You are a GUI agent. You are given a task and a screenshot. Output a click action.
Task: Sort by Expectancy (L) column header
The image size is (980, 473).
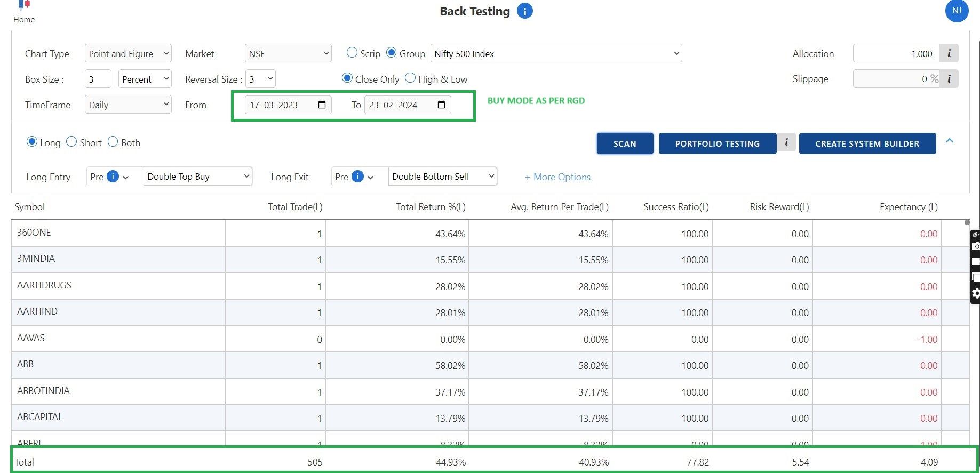[x=909, y=207]
